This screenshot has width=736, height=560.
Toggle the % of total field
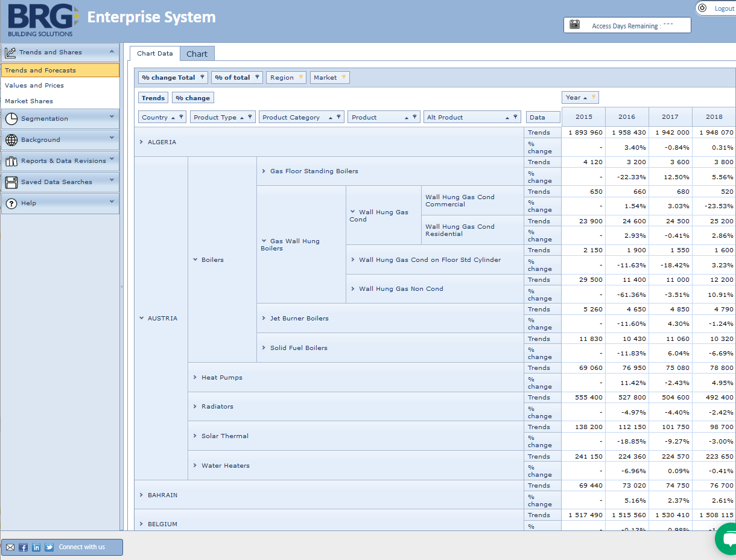point(232,77)
